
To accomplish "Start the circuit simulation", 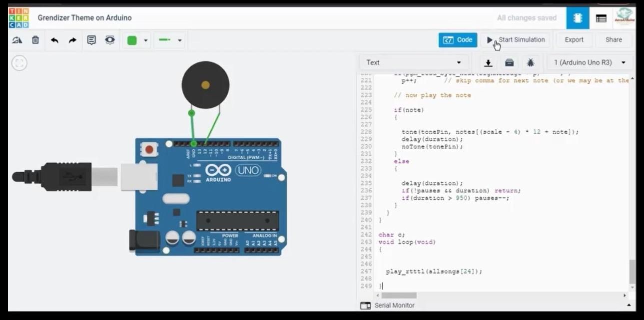I will (x=516, y=40).
